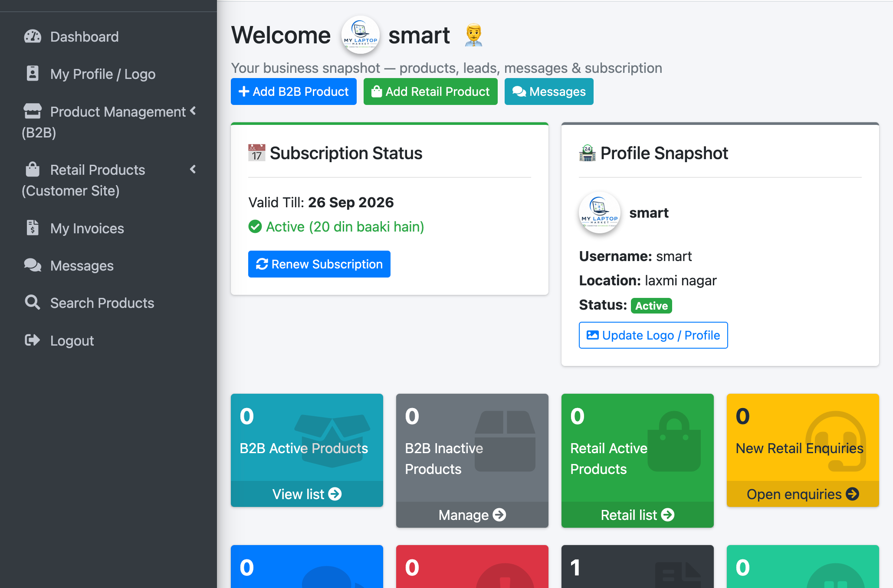Screen dimensions: 893x588
Task: Click the arrow icon next to Open enquiries
Action: (853, 494)
